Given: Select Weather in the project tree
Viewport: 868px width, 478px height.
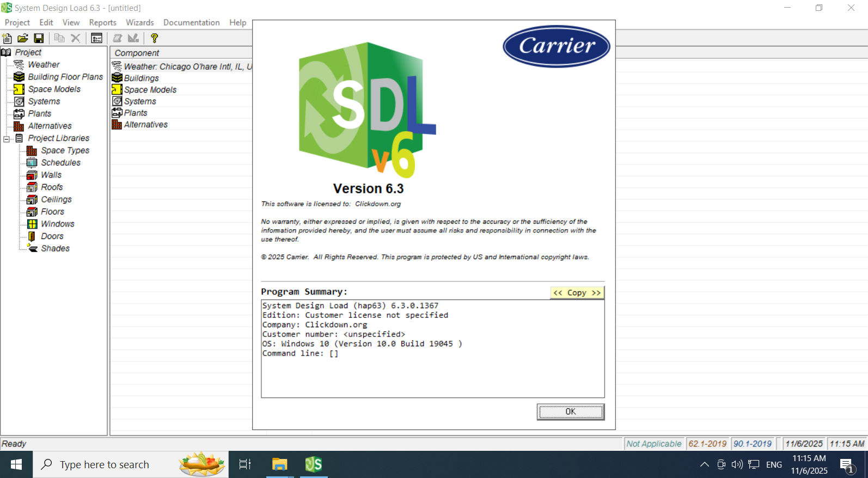Looking at the screenshot, I should point(44,64).
